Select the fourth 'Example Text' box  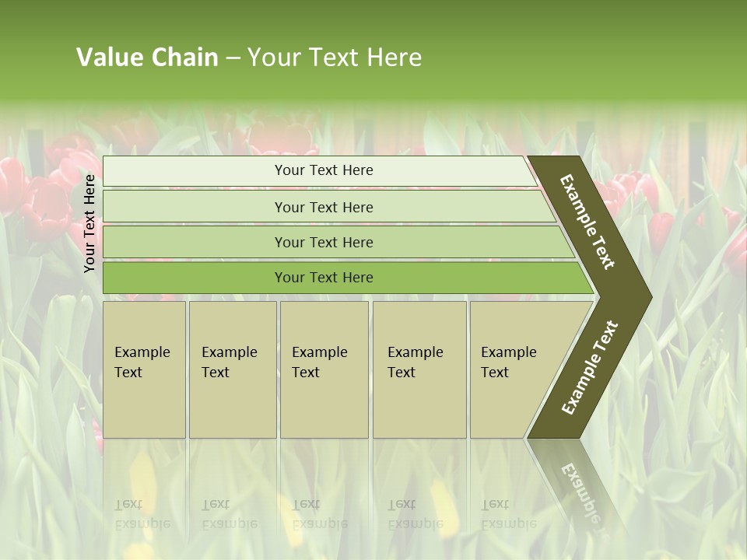pyautogui.click(x=419, y=369)
